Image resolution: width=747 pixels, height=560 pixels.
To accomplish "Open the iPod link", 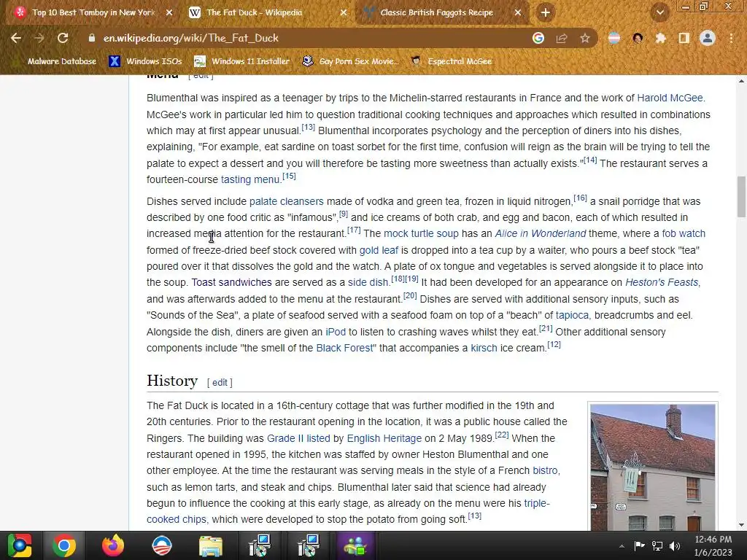I will [336, 332].
